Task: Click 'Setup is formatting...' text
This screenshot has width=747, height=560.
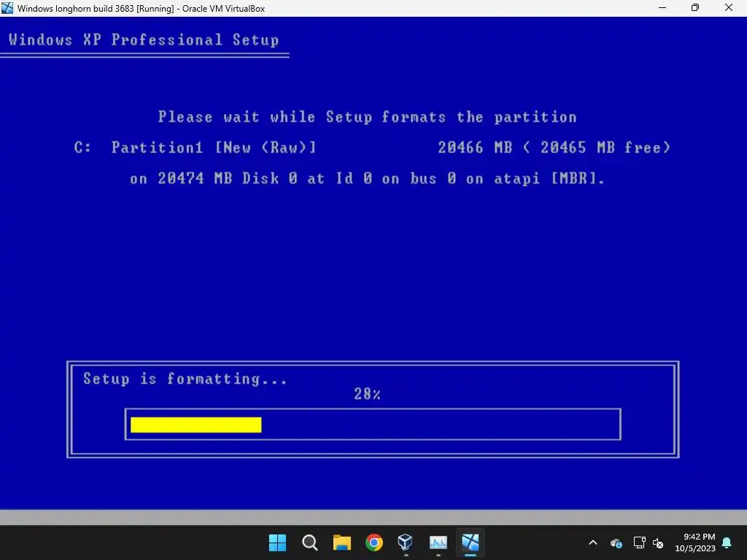Action: [185, 379]
